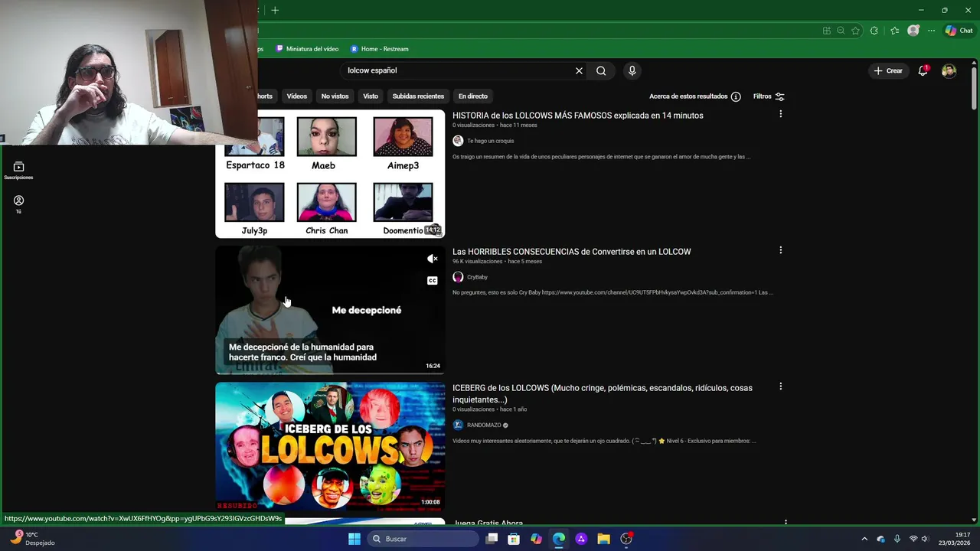Screen dimensions: 980x551
Task: Start voice search with the microphone icon
Action: coord(632,70)
